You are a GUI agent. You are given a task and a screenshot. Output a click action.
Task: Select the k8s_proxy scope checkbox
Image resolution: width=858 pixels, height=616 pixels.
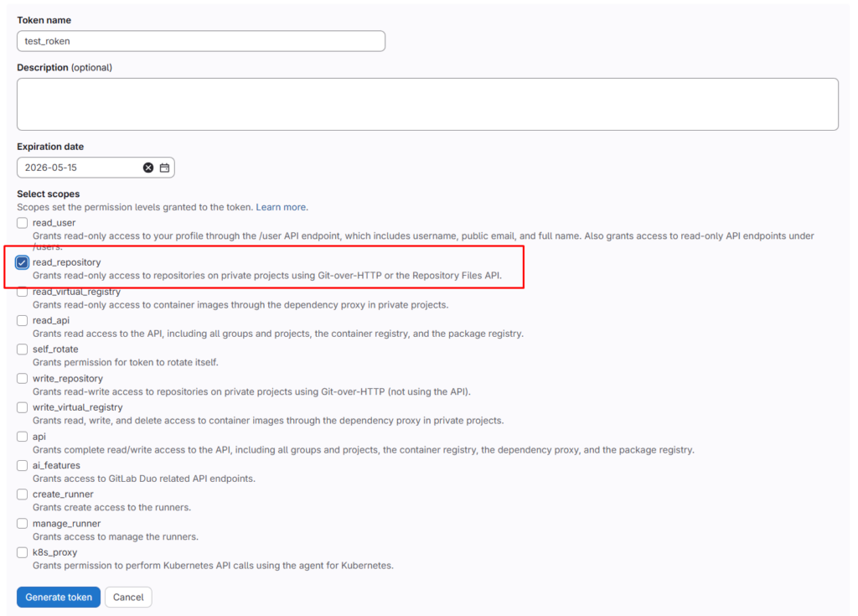pyautogui.click(x=23, y=552)
